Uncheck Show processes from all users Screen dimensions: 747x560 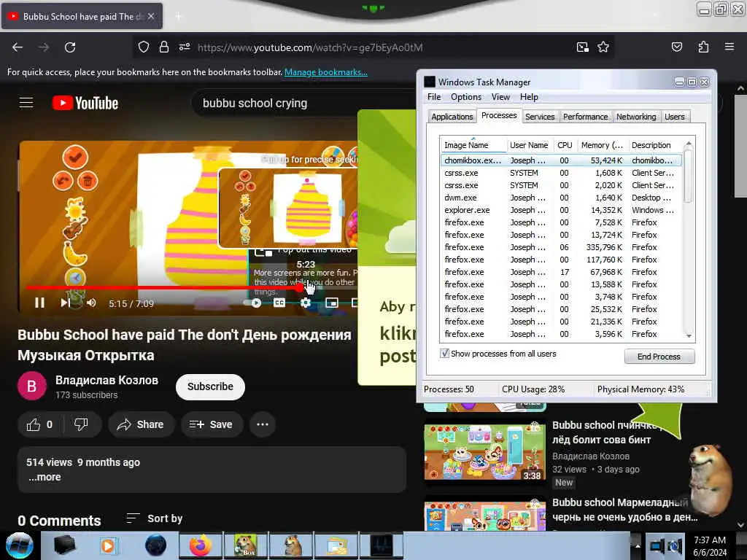click(444, 354)
